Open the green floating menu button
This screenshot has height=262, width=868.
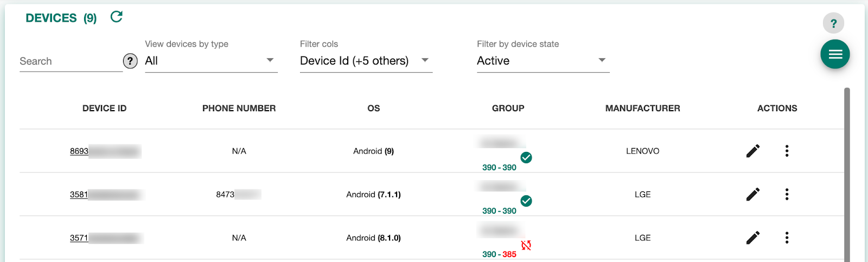(835, 54)
